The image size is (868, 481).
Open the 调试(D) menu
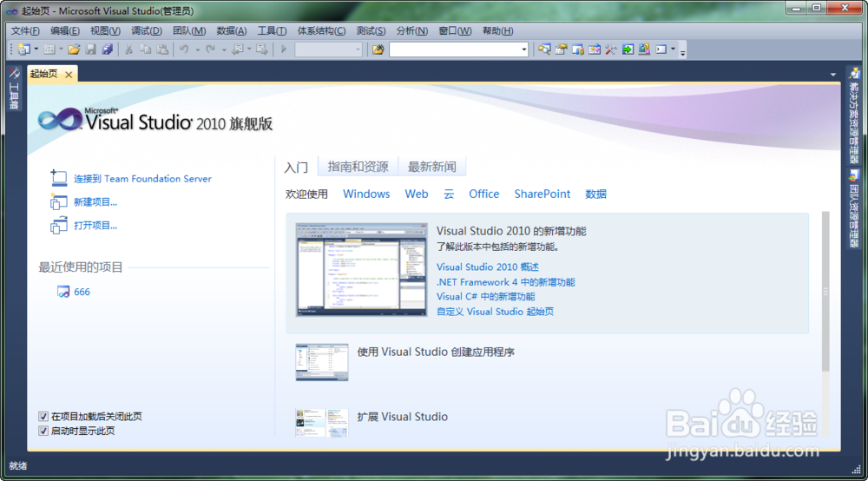(x=147, y=30)
